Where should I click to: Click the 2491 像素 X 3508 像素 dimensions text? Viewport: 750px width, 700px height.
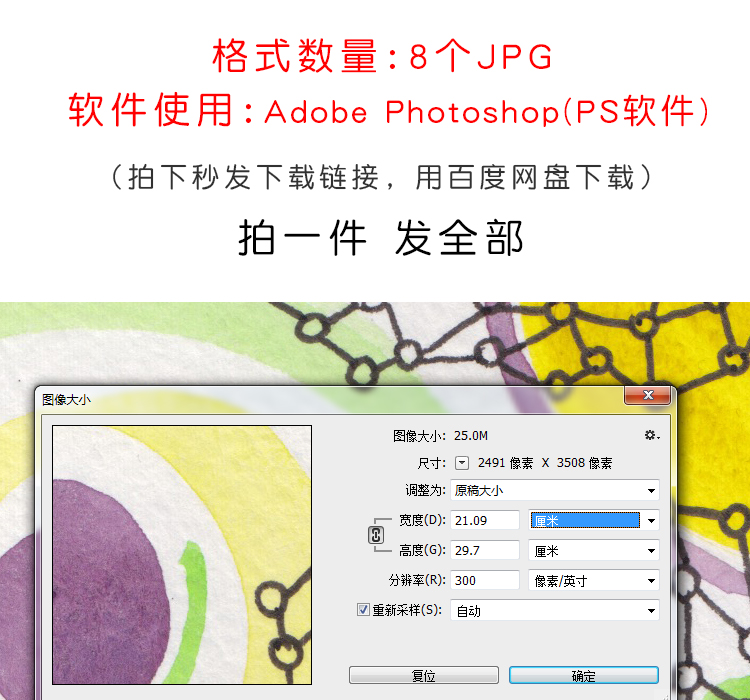pyautogui.click(x=545, y=463)
